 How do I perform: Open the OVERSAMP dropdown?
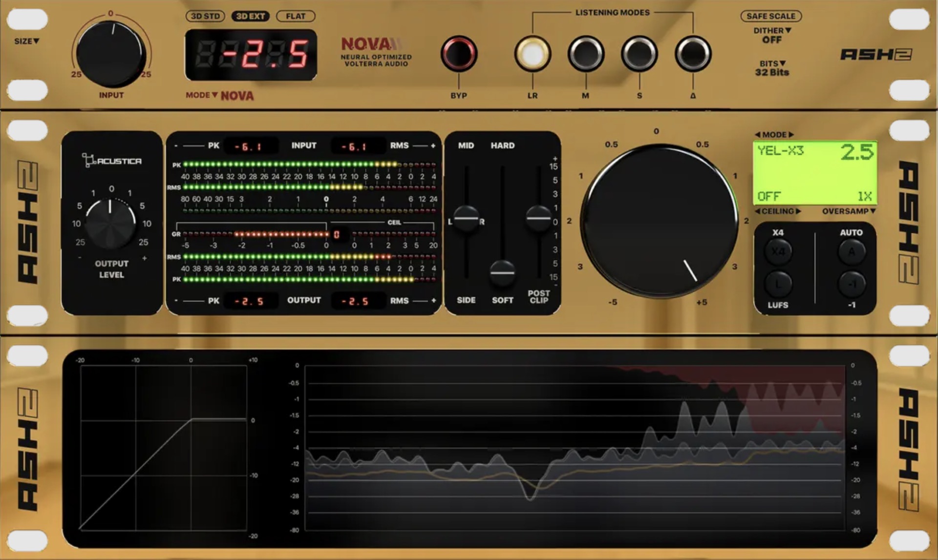[x=849, y=211]
